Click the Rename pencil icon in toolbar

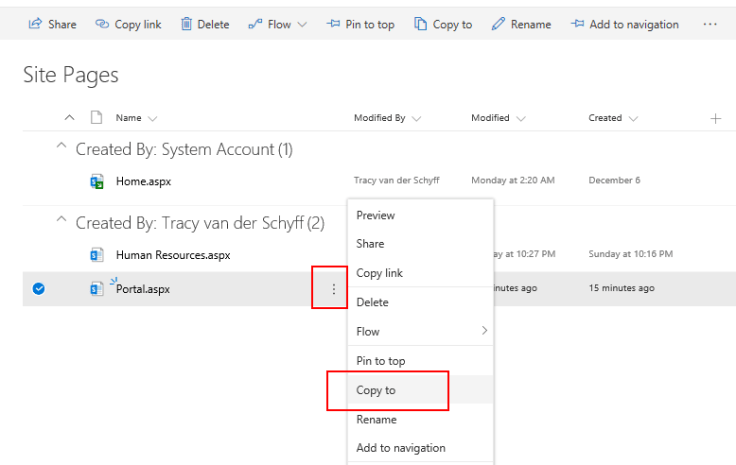(x=498, y=24)
